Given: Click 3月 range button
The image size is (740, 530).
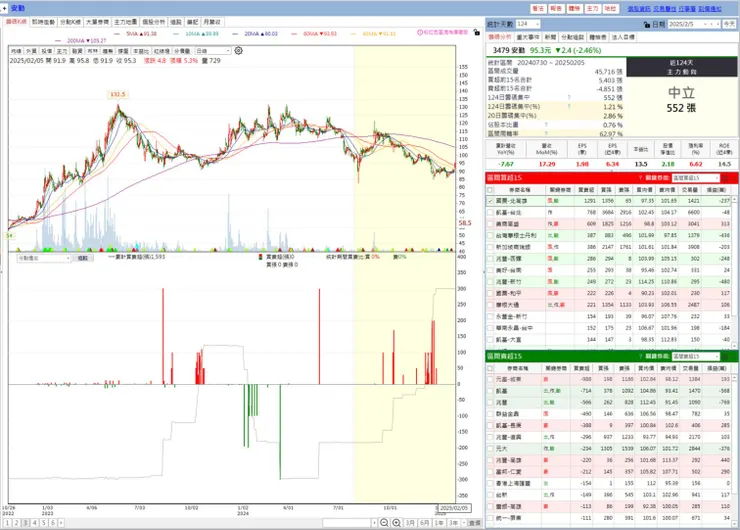Looking at the screenshot, I should point(410,523).
